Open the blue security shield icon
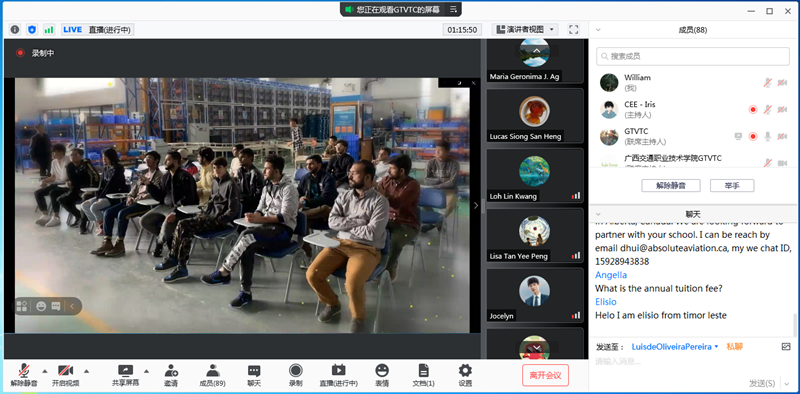 (x=32, y=30)
